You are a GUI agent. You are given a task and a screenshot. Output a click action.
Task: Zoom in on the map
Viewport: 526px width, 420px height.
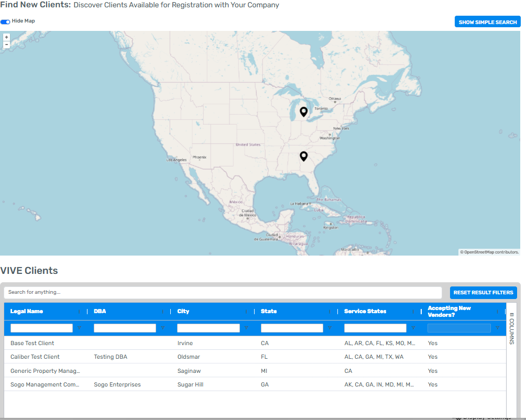point(6,37)
